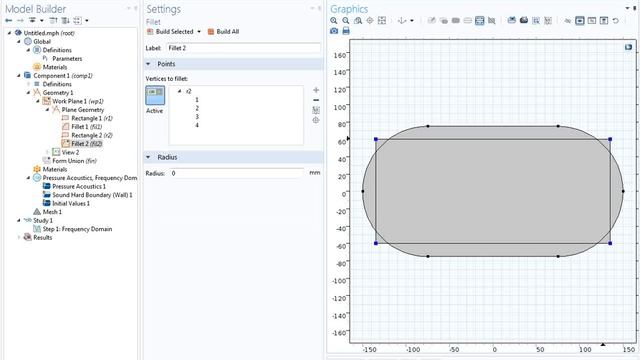
Task: Select Geometry 1 node
Action: [58, 93]
